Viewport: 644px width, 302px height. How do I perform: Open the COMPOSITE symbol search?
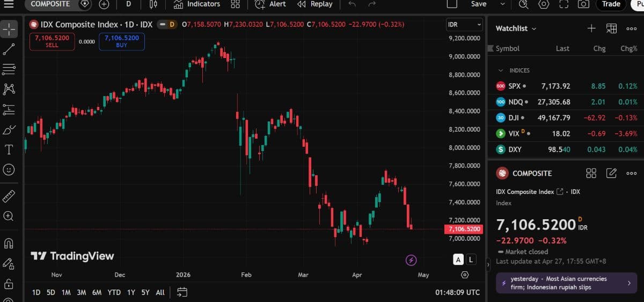50,4
